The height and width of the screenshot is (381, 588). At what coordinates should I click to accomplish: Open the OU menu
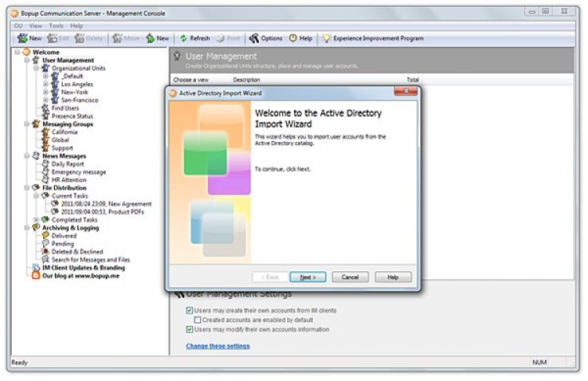pyautogui.click(x=18, y=26)
